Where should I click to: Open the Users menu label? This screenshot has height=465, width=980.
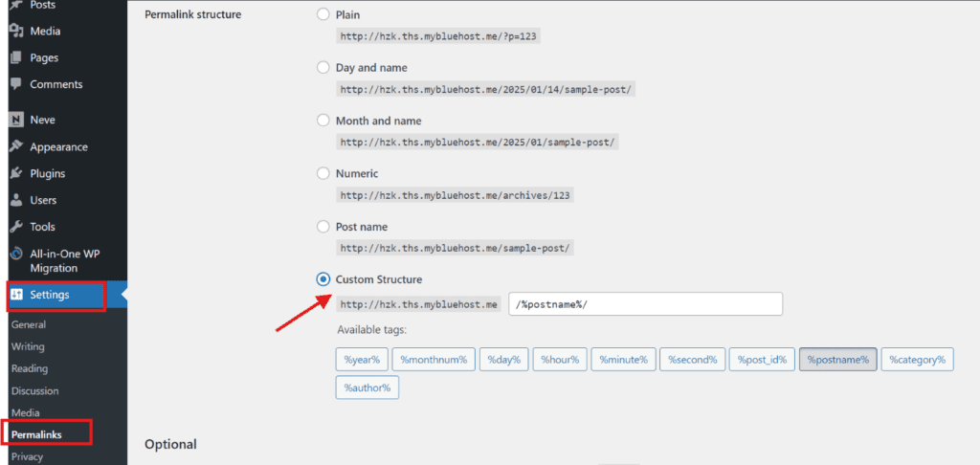pyautogui.click(x=43, y=201)
